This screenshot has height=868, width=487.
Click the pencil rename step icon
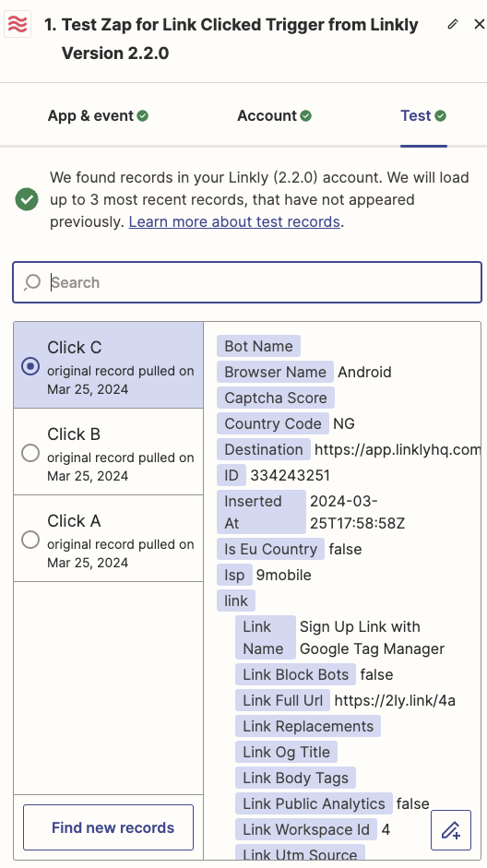tap(453, 24)
